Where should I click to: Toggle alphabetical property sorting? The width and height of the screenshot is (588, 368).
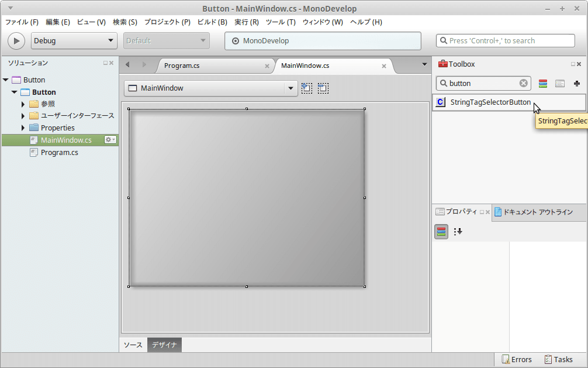click(458, 232)
